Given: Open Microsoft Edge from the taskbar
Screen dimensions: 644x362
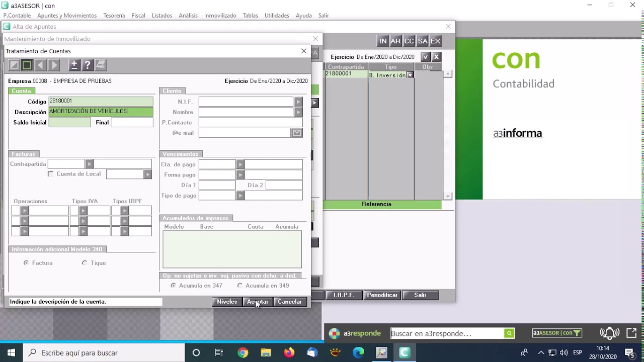Looking at the screenshot, I should (x=358, y=353).
